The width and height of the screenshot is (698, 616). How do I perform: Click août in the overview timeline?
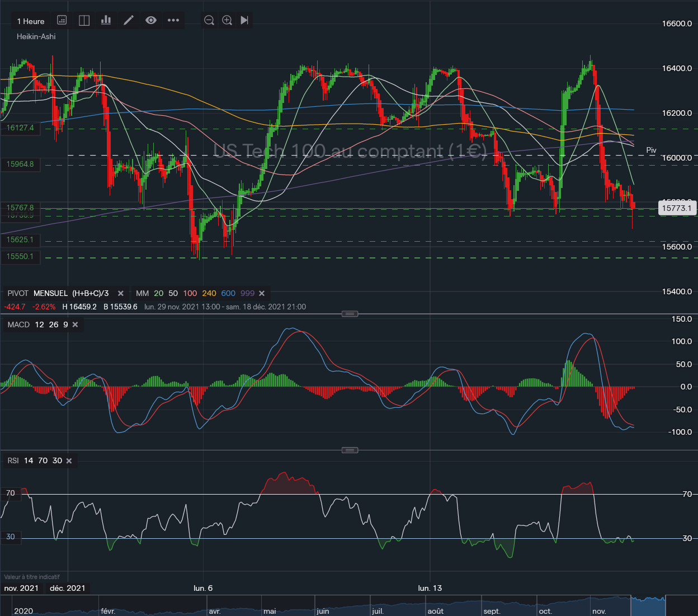tap(435, 611)
